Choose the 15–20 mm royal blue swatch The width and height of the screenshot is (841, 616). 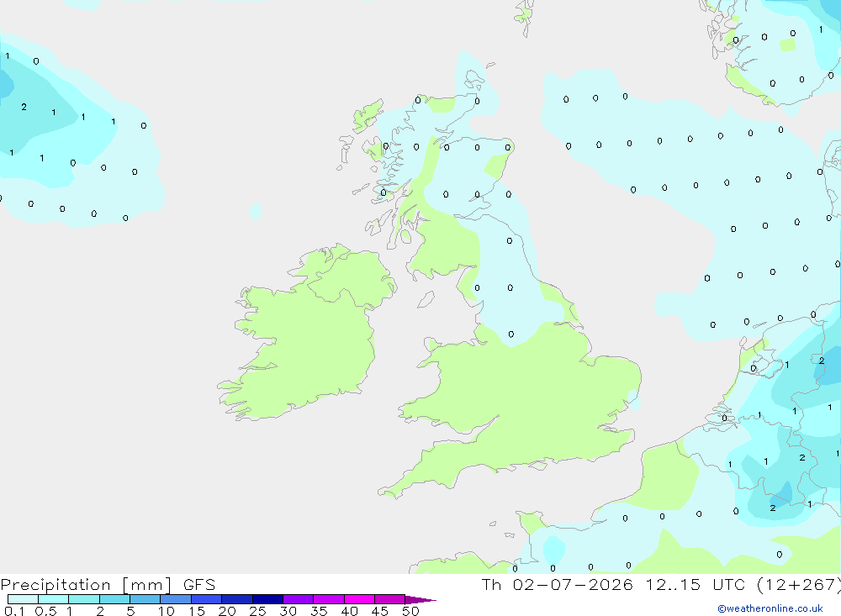[x=206, y=599]
